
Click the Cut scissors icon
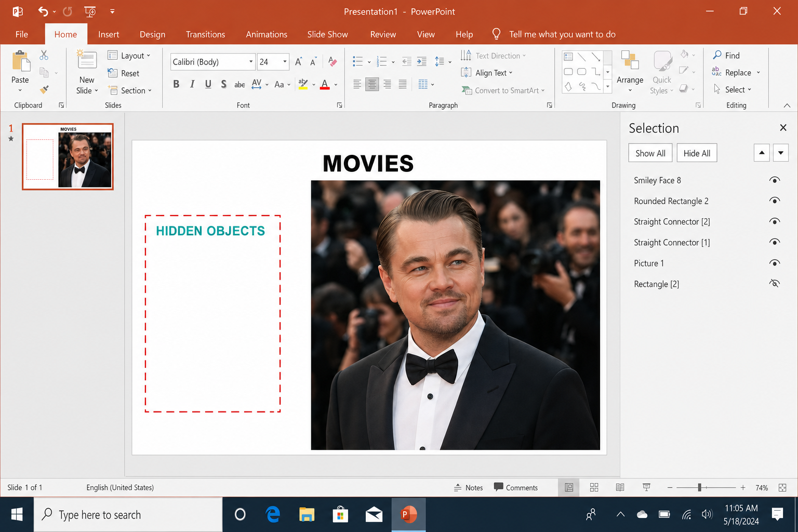pyautogui.click(x=44, y=55)
